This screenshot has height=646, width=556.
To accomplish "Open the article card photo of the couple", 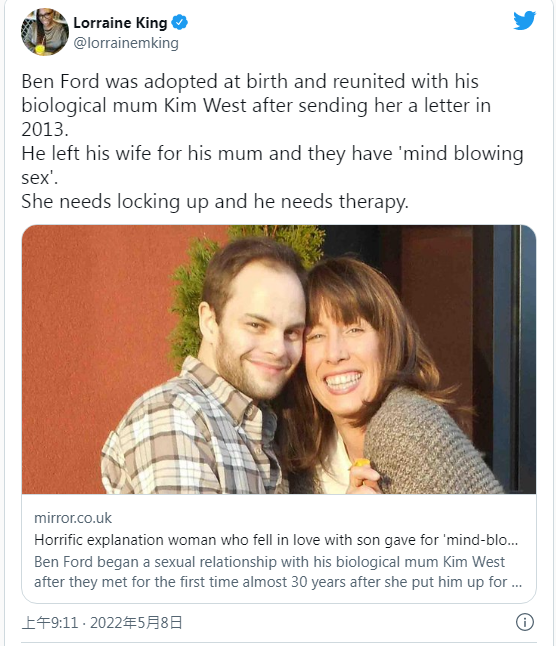I will [279, 359].
